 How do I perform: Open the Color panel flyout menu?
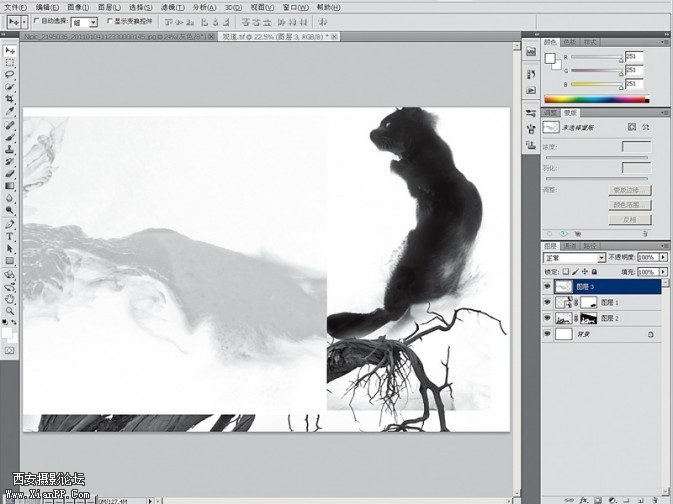pos(665,42)
